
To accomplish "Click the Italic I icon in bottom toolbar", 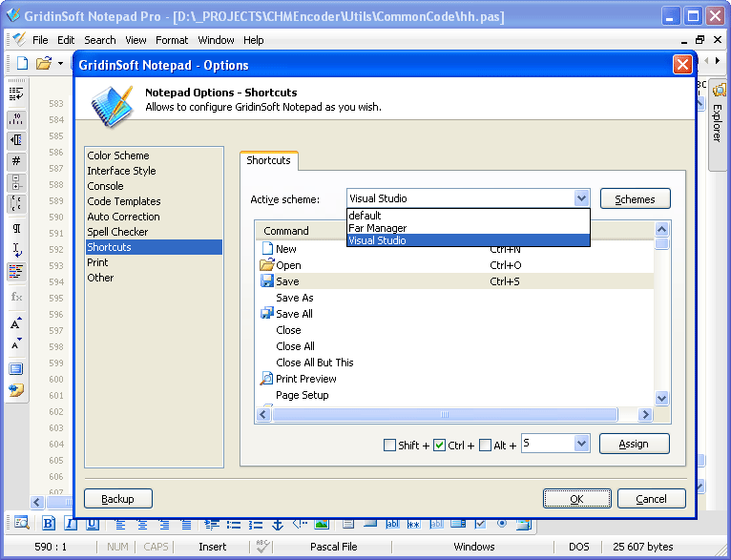I will point(70,524).
